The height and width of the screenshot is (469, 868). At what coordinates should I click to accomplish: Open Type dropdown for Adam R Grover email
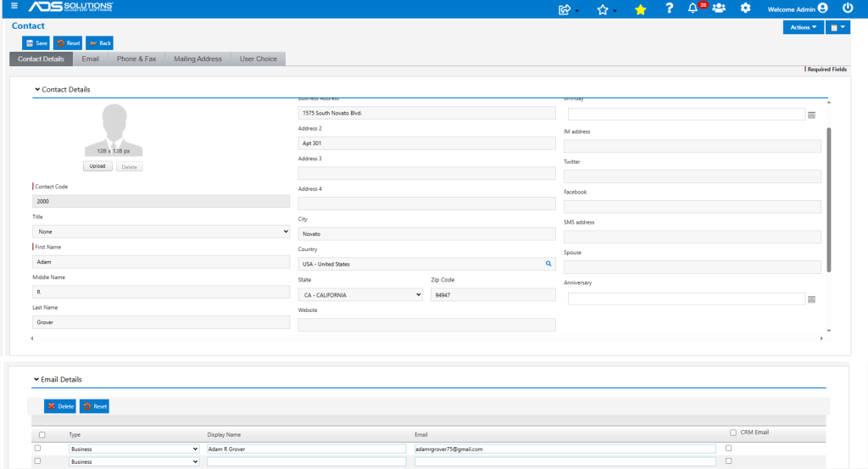click(134, 449)
